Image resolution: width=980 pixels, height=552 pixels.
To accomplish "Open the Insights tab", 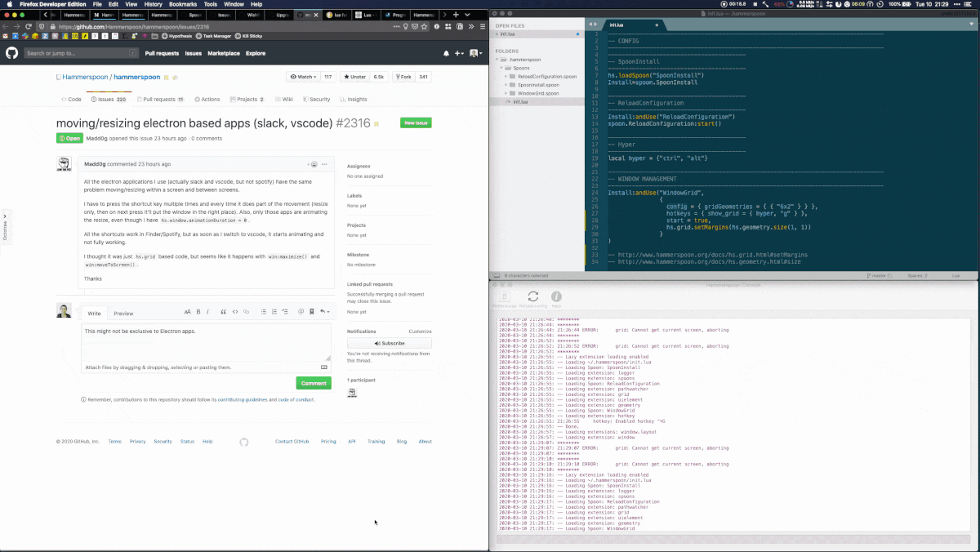I will pyautogui.click(x=354, y=100).
